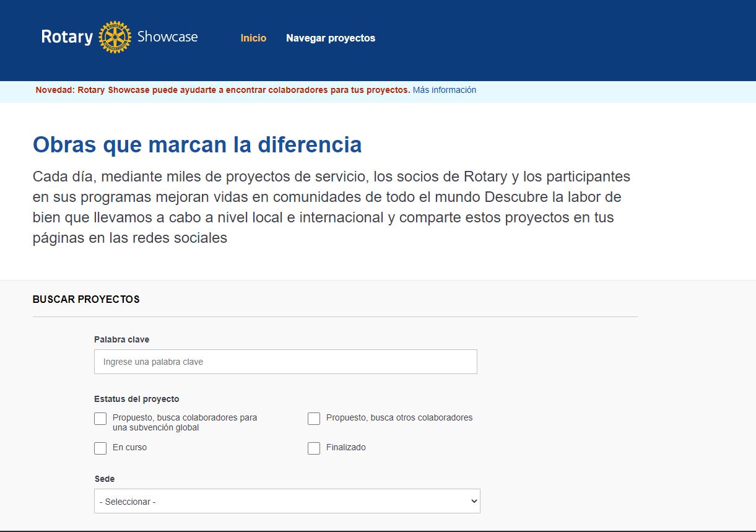Tick the Finalizado checkbox
Screen dimensions: 756x532
(x=314, y=448)
